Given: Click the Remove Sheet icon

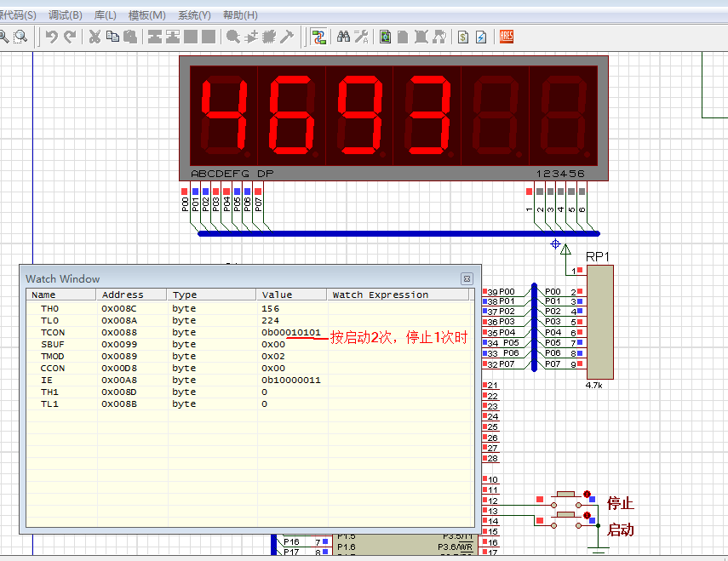Looking at the screenshot, I should click(421, 37).
